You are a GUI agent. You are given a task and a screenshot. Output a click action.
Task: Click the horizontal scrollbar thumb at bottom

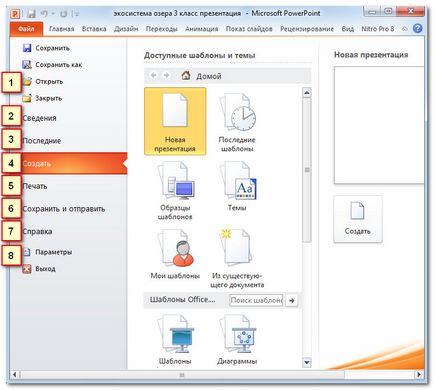[x=182, y=375]
